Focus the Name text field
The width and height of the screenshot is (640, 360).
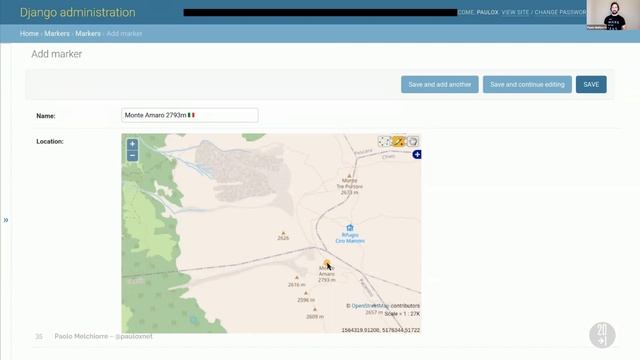point(190,116)
